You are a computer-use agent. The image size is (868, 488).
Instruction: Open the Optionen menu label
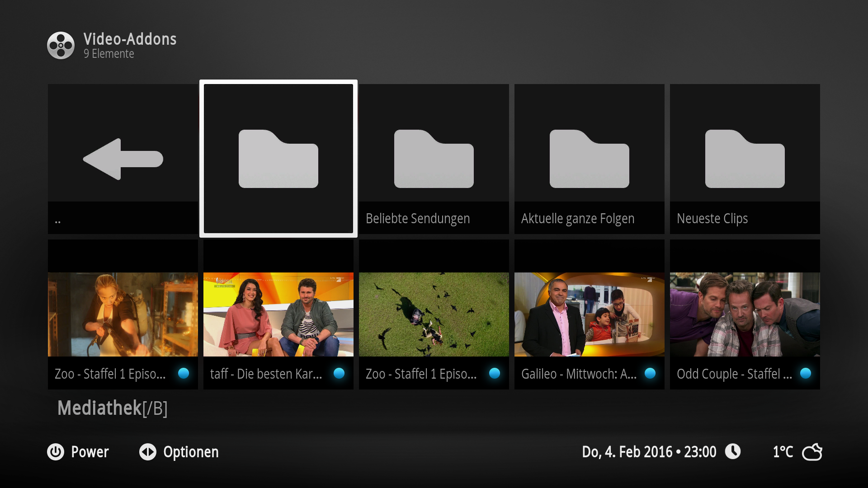click(191, 452)
